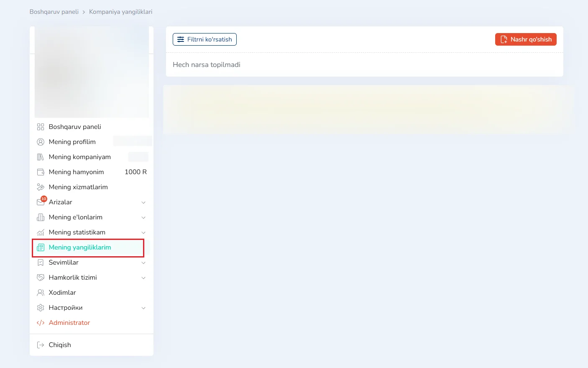Image resolution: width=588 pixels, height=368 pixels.
Task: Expand the Настройки chevron
Action: (x=143, y=308)
